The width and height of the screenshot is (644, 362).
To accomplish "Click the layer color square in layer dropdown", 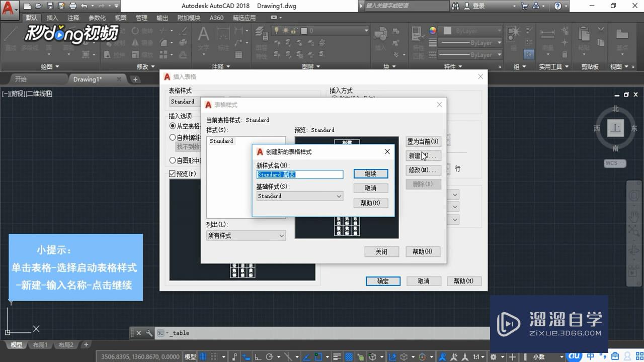I will click(x=304, y=31).
